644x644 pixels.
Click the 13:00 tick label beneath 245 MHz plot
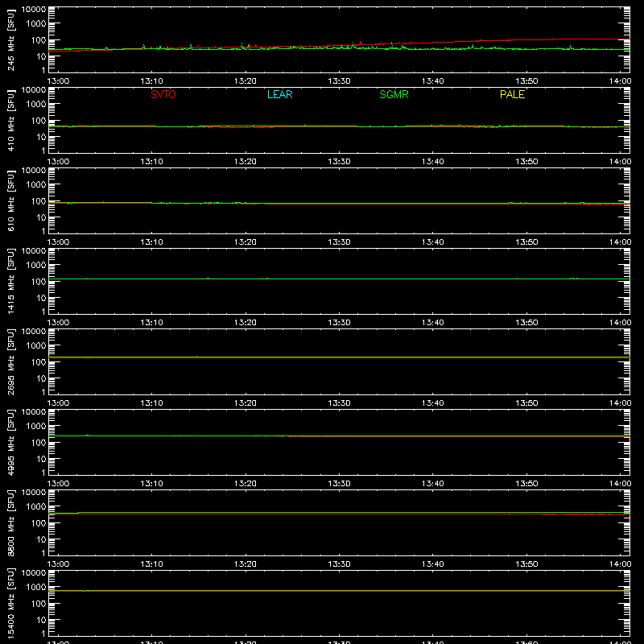[58, 81]
